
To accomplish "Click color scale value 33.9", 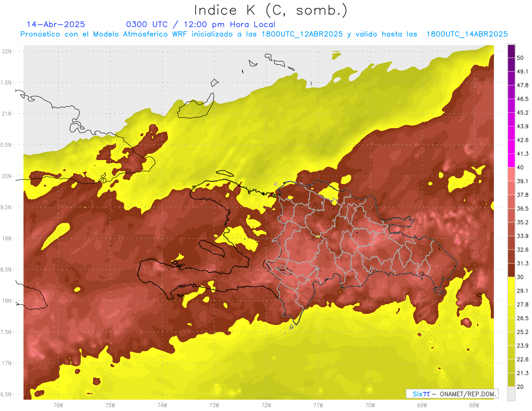I will [523, 236].
